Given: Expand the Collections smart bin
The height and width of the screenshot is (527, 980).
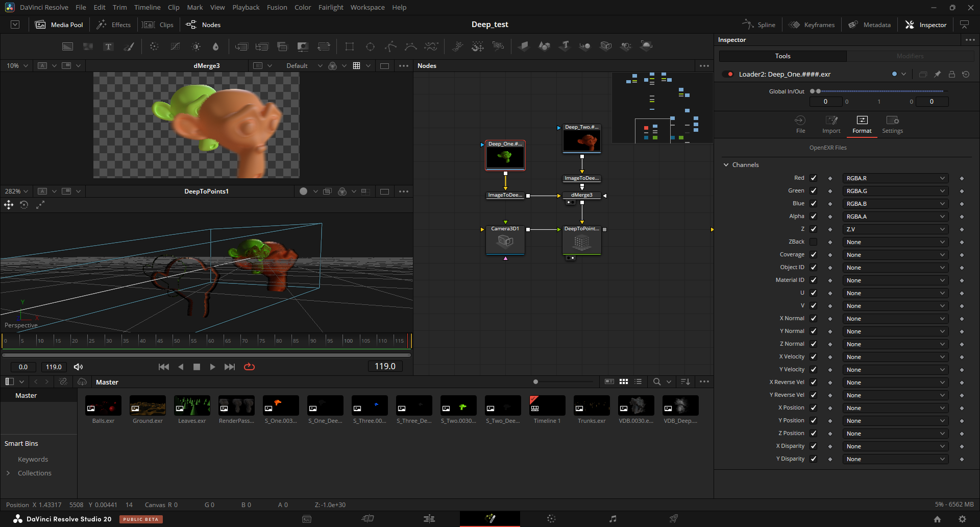Looking at the screenshot, I should [x=8, y=473].
